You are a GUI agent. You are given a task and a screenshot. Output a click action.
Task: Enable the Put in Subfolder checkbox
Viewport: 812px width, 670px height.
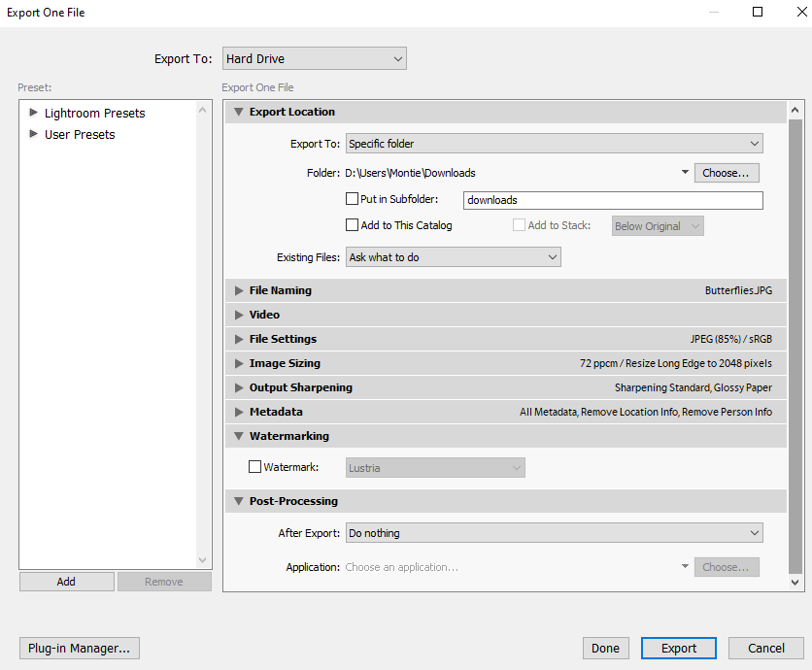354,198
